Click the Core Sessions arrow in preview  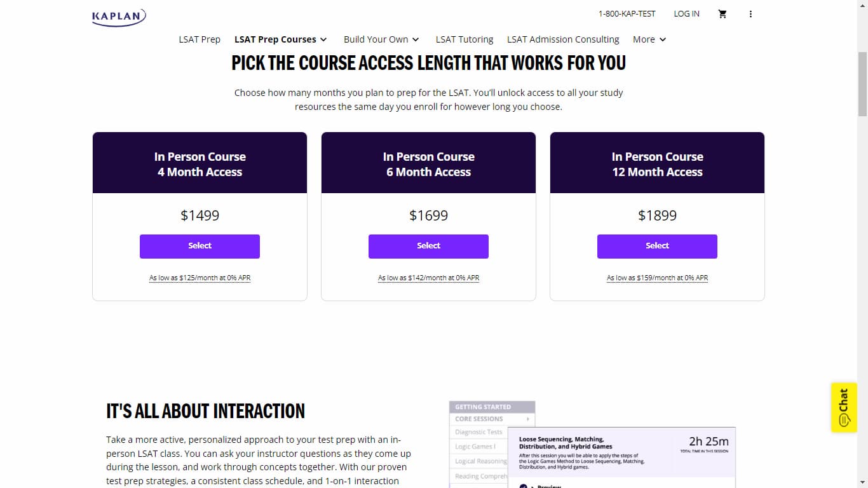(528, 419)
